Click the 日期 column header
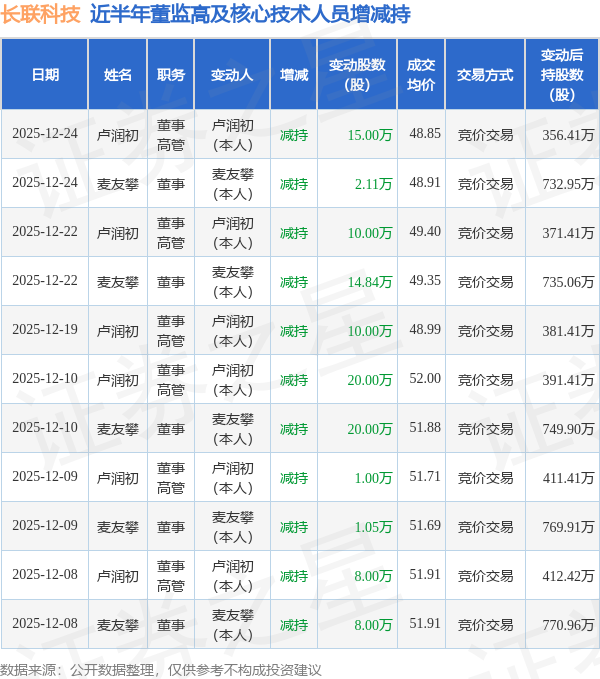Viewport: 600px width, 679px height. click(x=45, y=74)
